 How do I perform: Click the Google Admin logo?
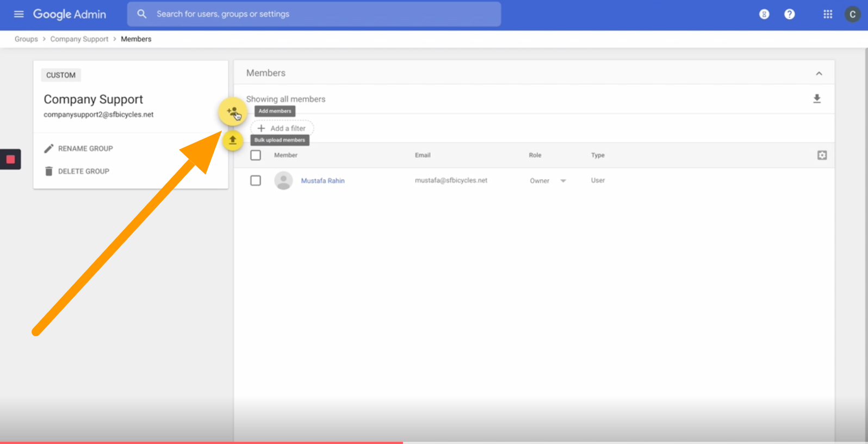pos(70,14)
